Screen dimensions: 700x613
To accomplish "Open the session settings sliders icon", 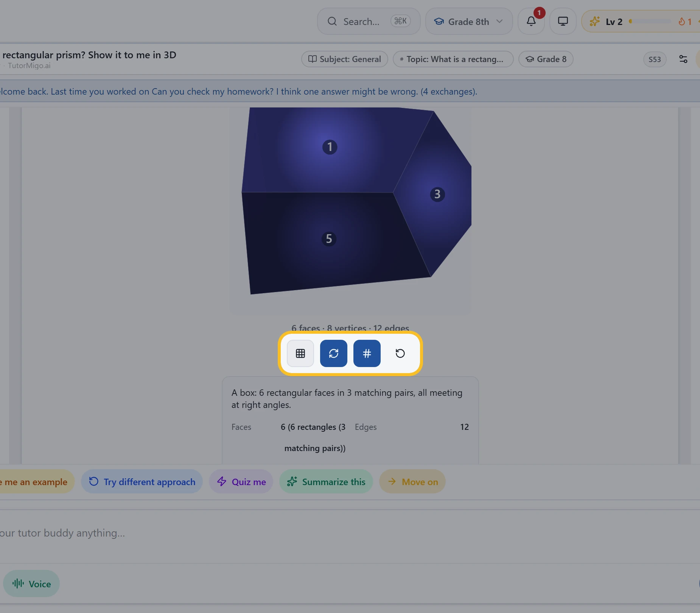I will [683, 59].
